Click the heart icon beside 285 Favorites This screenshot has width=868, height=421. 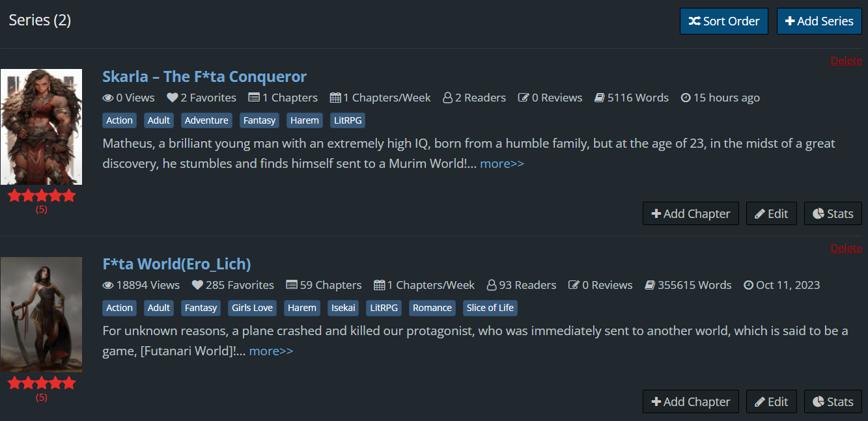197,285
